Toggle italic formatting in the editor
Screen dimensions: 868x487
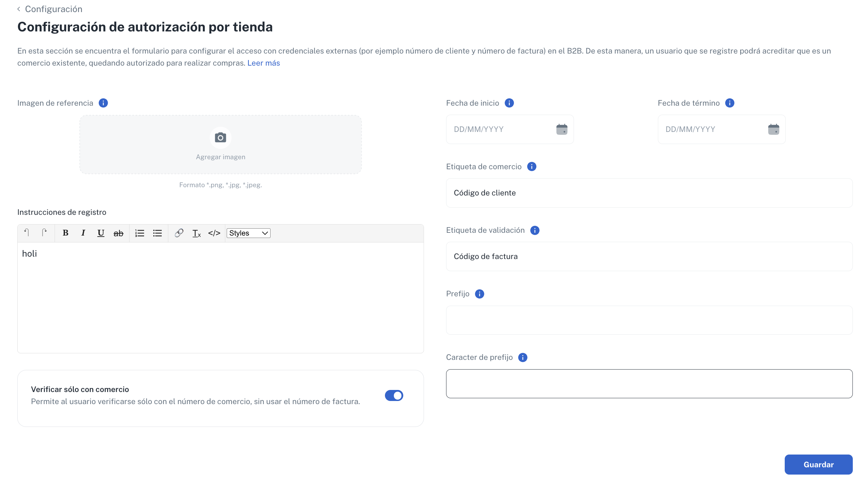(83, 233)
